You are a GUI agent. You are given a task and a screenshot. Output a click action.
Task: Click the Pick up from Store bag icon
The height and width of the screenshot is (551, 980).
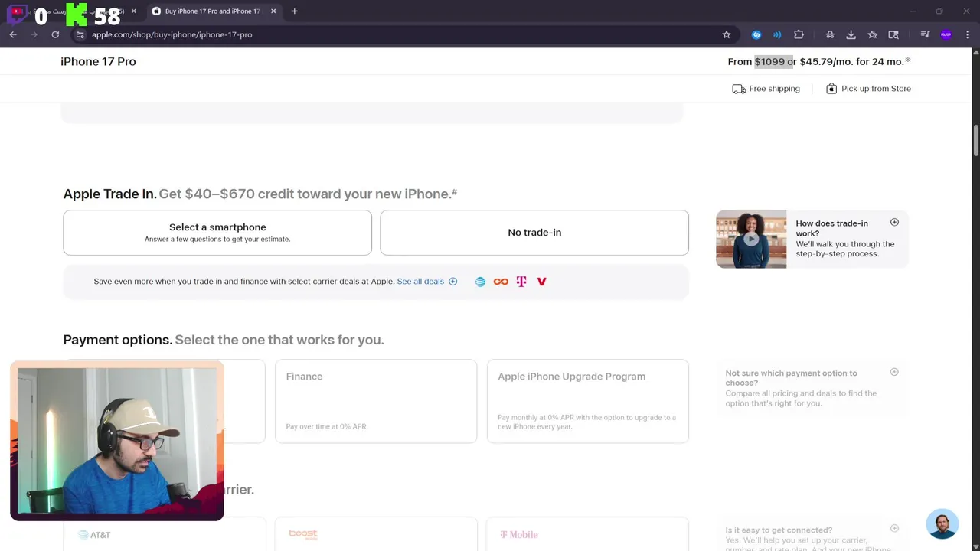pyautogui.click(x=831, y=89)
